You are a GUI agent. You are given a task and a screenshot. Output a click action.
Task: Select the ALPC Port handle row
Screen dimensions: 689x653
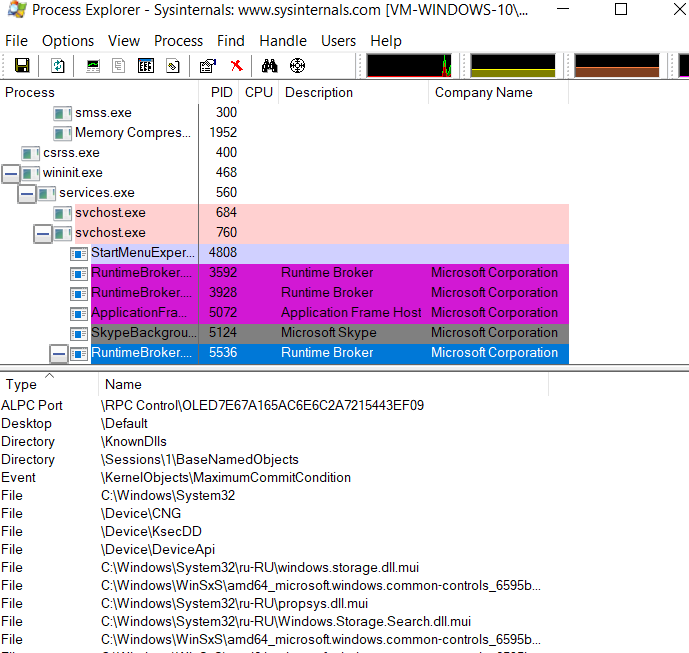coord(274,405)
